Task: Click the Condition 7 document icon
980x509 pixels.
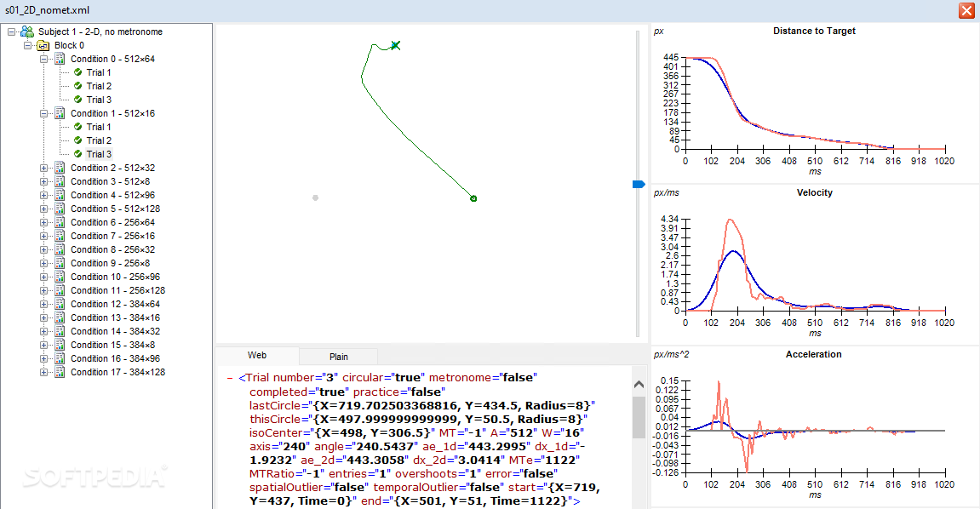Action: pyautogui.click(x=60, y=236)
